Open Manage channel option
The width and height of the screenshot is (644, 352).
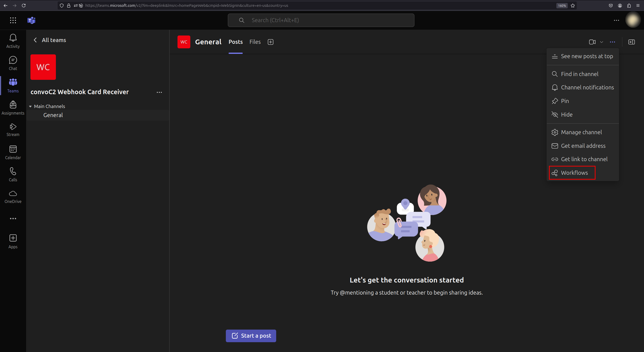pos(582,132)
